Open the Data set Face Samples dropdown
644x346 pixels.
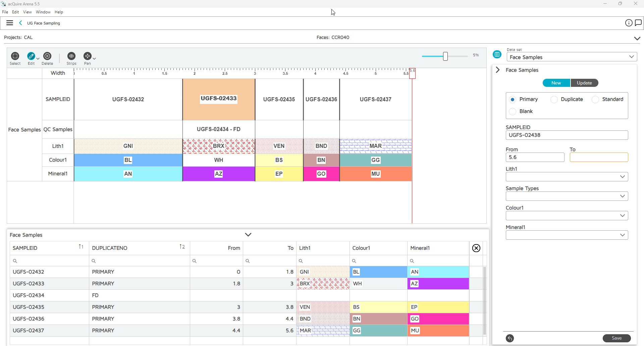[x=572, y=57]
